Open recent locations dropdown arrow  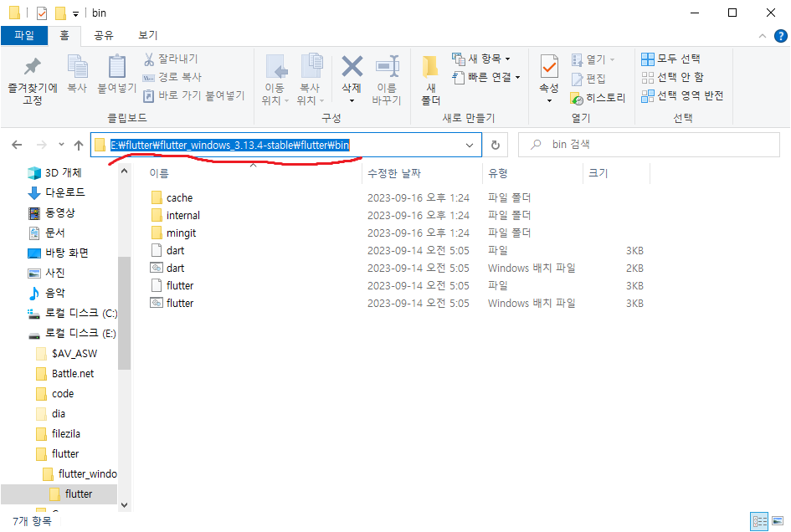(61, 145)
